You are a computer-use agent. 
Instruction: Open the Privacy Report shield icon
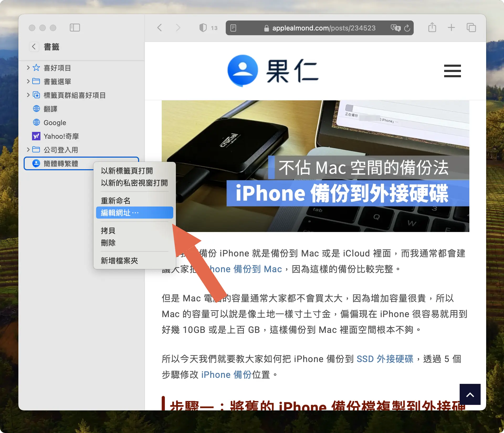coord(203,28)
